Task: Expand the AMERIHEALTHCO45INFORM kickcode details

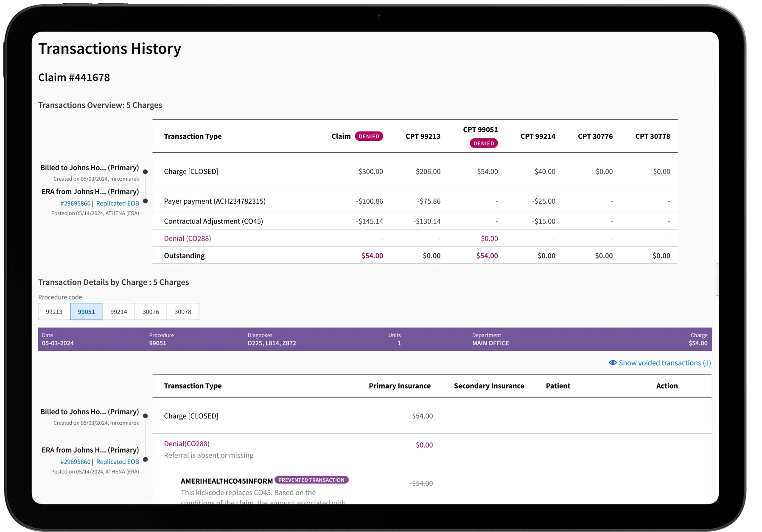Action: point(226,481)
